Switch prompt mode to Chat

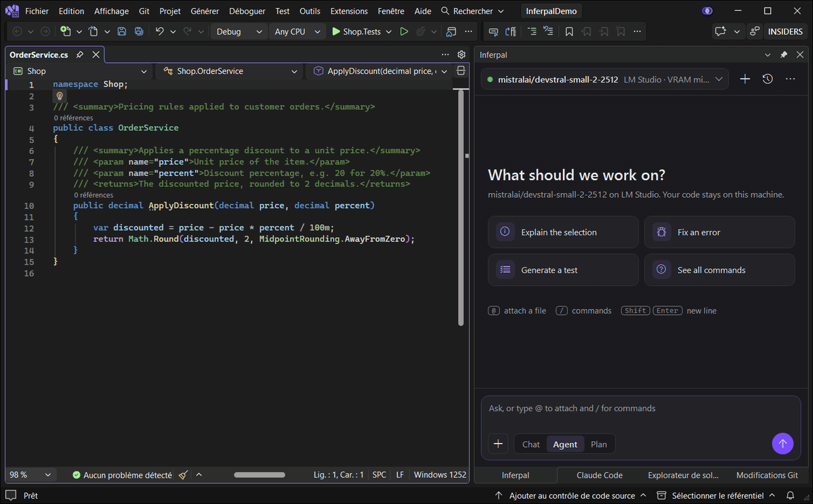531,444
